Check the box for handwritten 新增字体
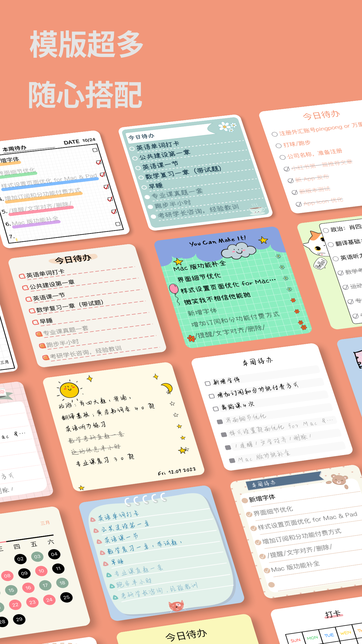 point(208,383)
